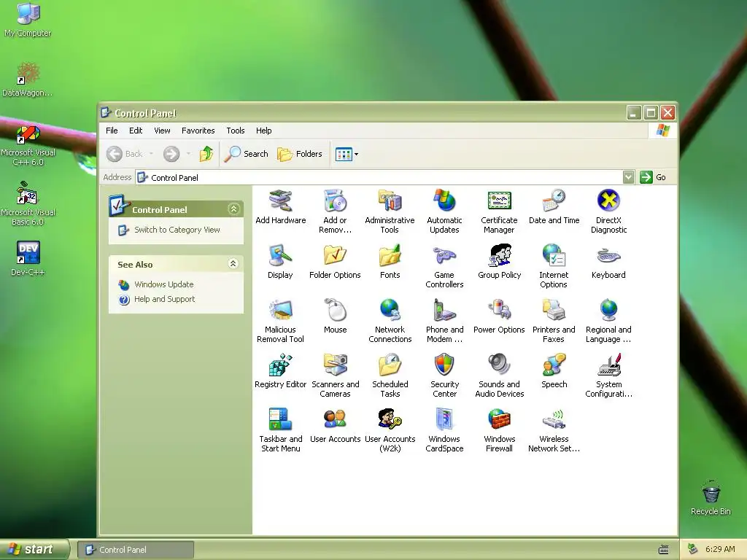Open Printers and Faxes icon
The width and height of the screenshot is (747, 560).
554,311
